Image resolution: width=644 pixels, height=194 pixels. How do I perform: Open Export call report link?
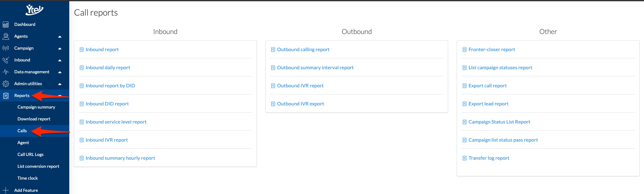(x=487, y=85)
